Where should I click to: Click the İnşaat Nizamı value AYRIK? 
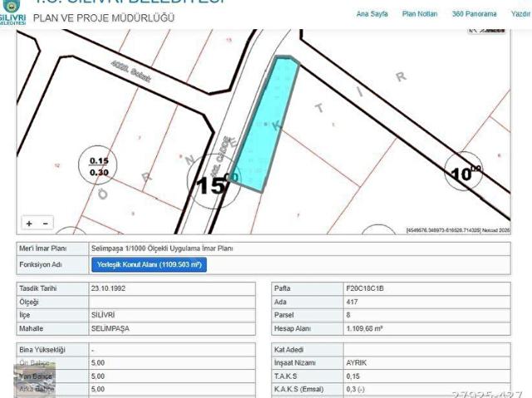tap(357, 363)
